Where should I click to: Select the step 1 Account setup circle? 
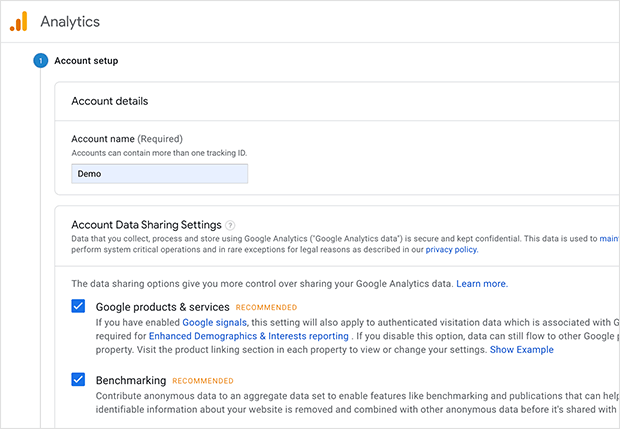[40, 61]
